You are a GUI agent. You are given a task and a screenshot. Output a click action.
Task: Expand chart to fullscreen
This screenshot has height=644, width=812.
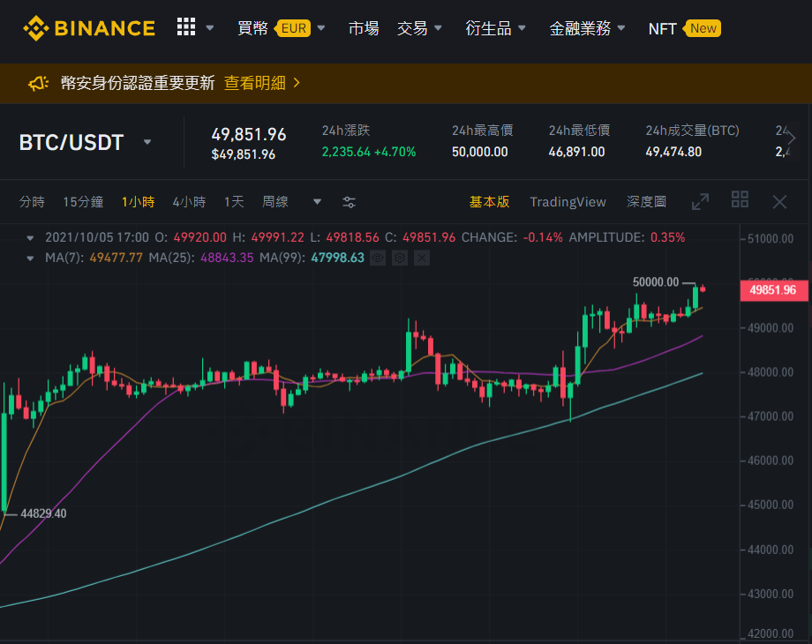(700, 201)
